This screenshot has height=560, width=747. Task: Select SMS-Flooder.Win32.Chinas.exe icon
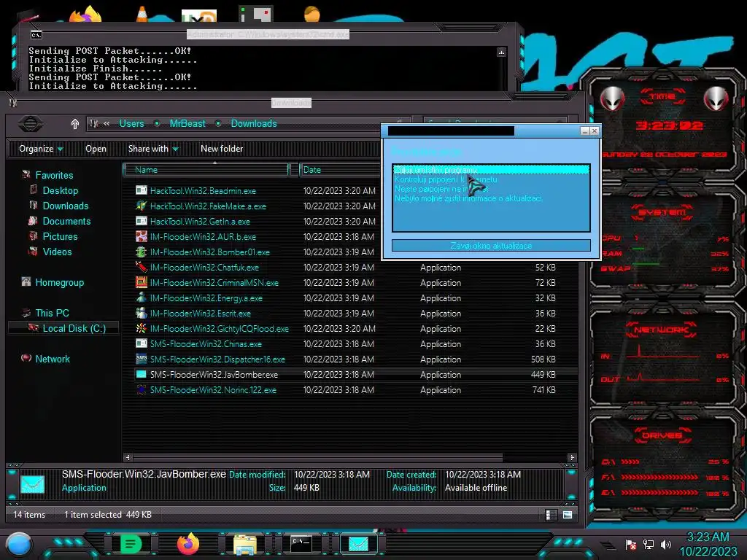pos(141,343)
